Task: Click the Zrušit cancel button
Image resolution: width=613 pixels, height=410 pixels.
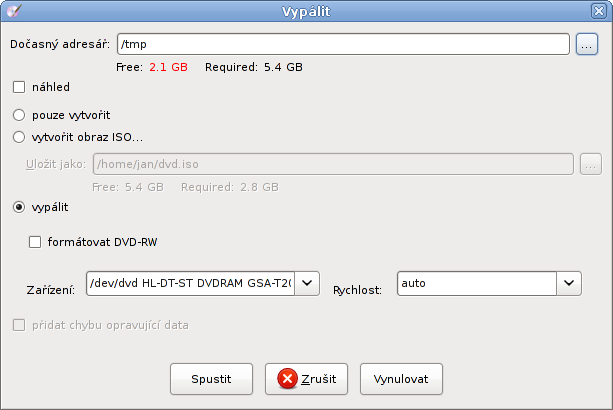Action: coord(306,379)
